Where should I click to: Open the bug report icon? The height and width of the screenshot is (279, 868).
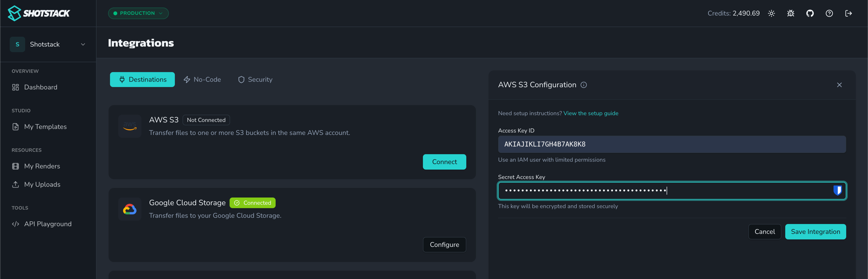[791, 13]
